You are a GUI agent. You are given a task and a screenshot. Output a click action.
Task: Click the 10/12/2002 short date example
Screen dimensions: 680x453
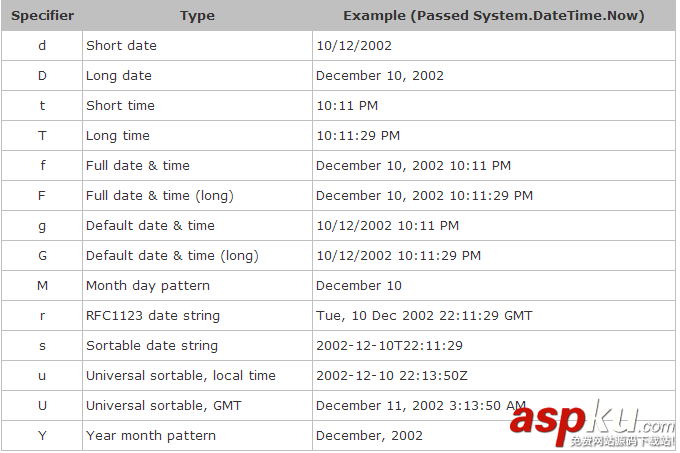pos(354,46)
